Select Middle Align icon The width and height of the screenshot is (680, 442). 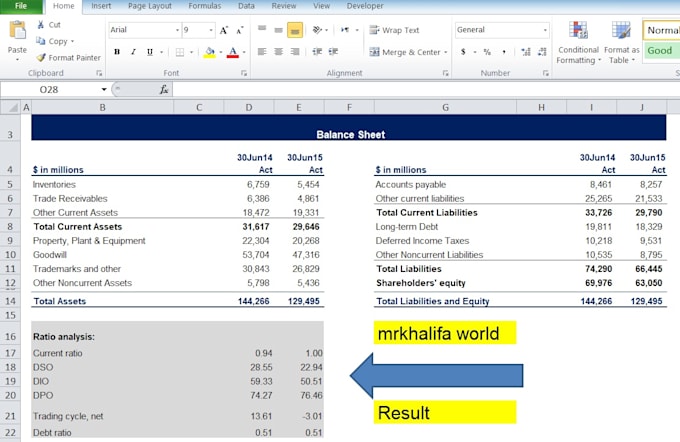point(278,30)
